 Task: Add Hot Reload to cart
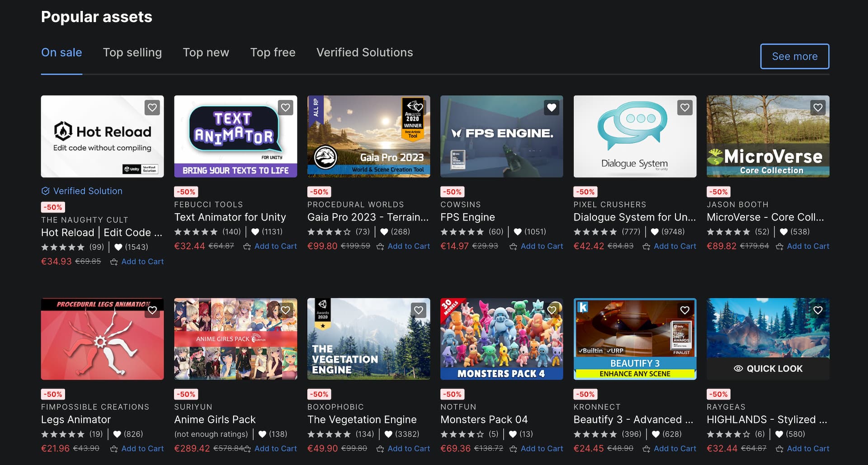(x=137, y=262)
